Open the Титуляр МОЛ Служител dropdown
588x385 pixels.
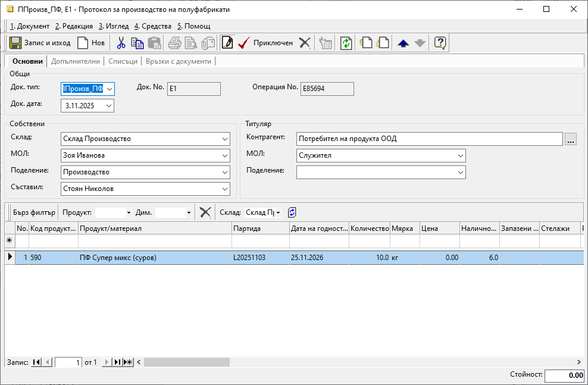click(460, 155)
